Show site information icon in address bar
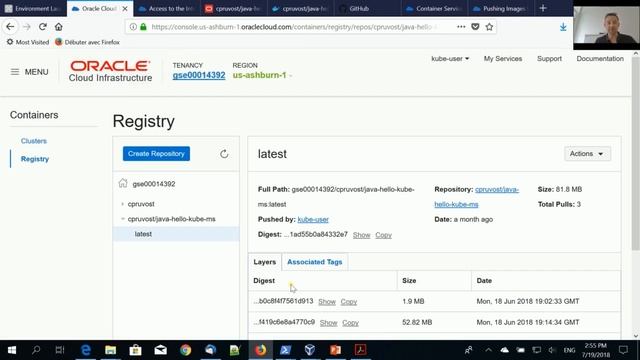This screenshot has width=640, height=360. [133, 27]
